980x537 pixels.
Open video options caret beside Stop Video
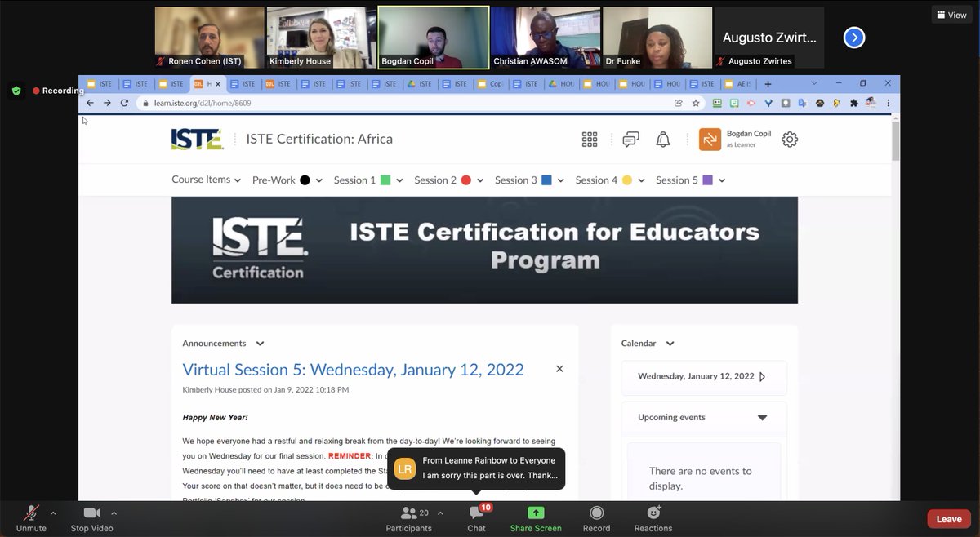114,513
